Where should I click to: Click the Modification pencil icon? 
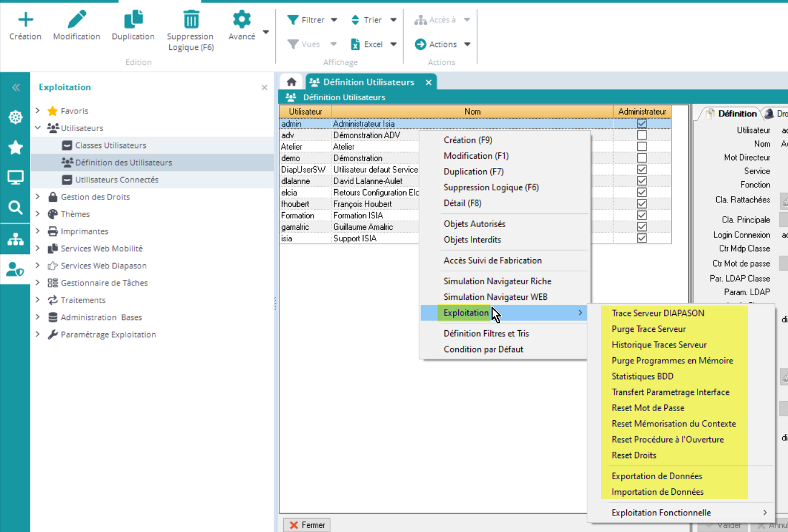(76, 19)
